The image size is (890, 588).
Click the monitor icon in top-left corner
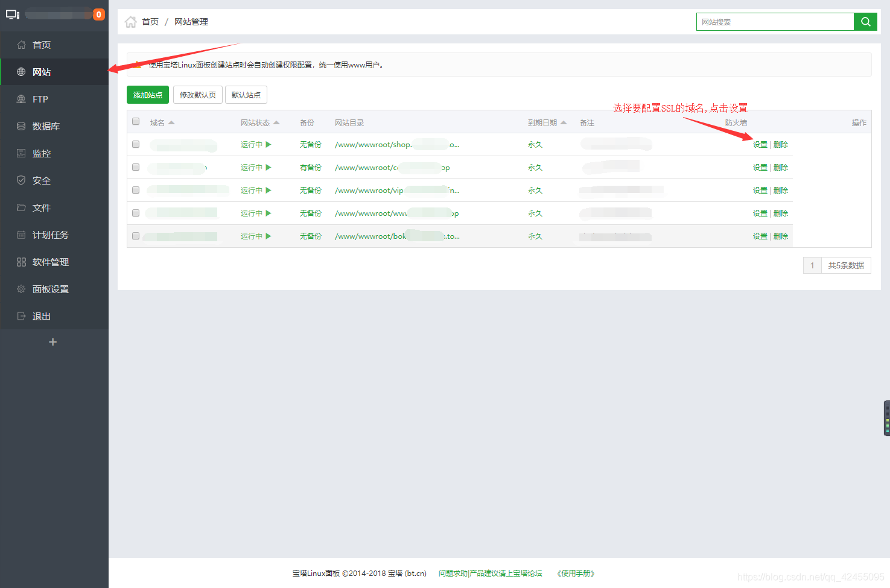[x=13, y=14]
